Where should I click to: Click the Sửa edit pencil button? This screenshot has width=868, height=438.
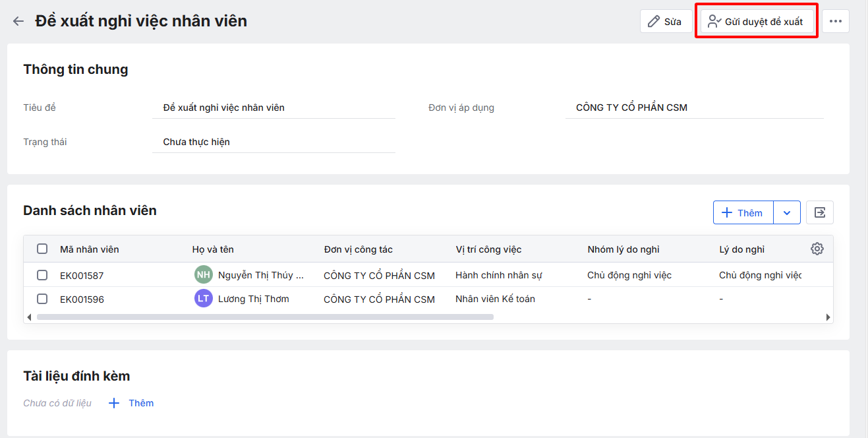pos(666,22)
